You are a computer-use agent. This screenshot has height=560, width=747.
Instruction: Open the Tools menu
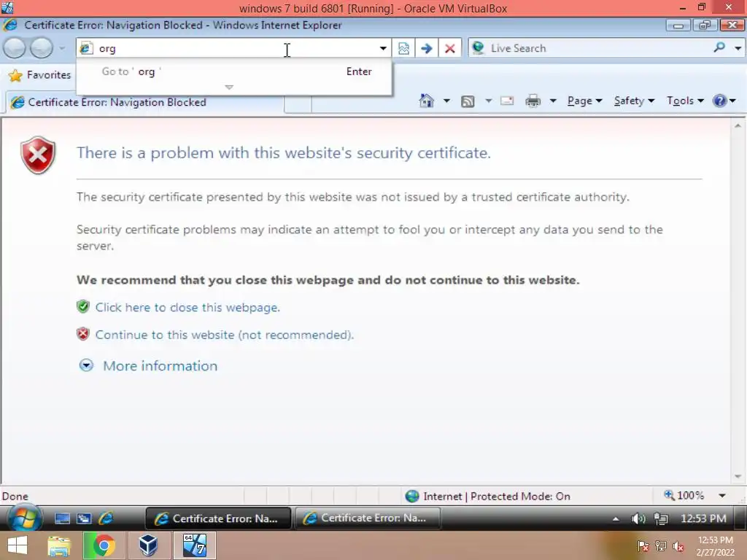(685, 101)
